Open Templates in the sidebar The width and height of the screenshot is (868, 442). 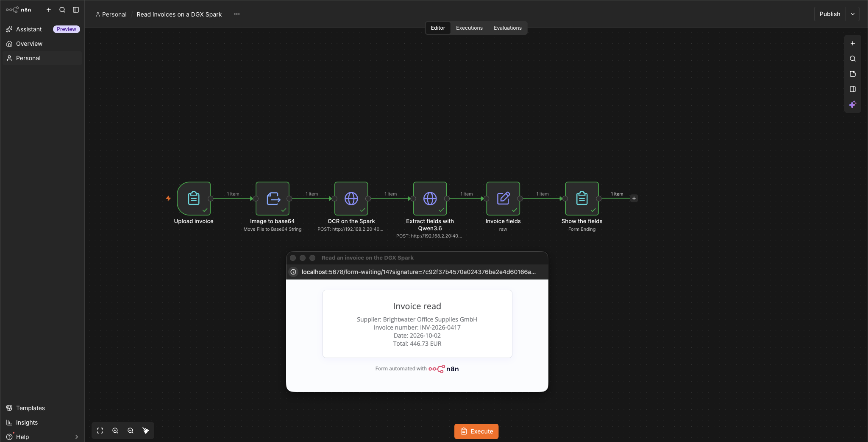coord(42,408)
